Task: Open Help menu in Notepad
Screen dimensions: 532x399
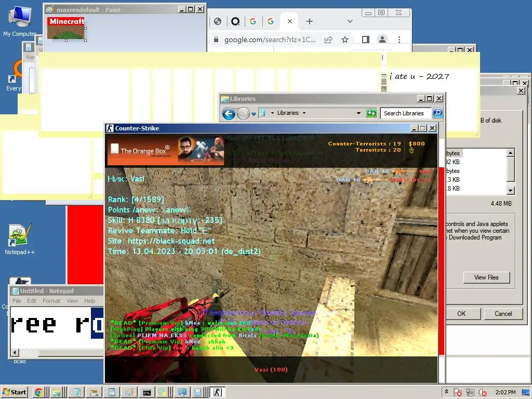Action: (89, 301)
